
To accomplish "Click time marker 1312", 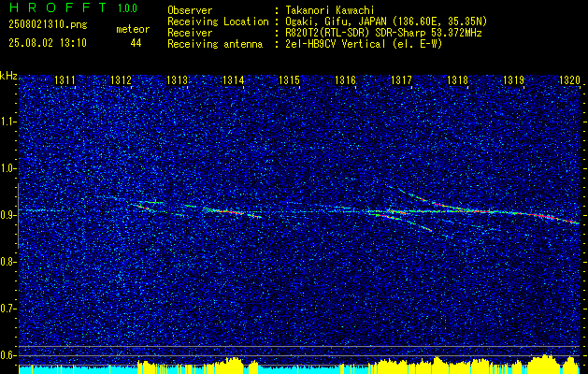I will point(122,79).
